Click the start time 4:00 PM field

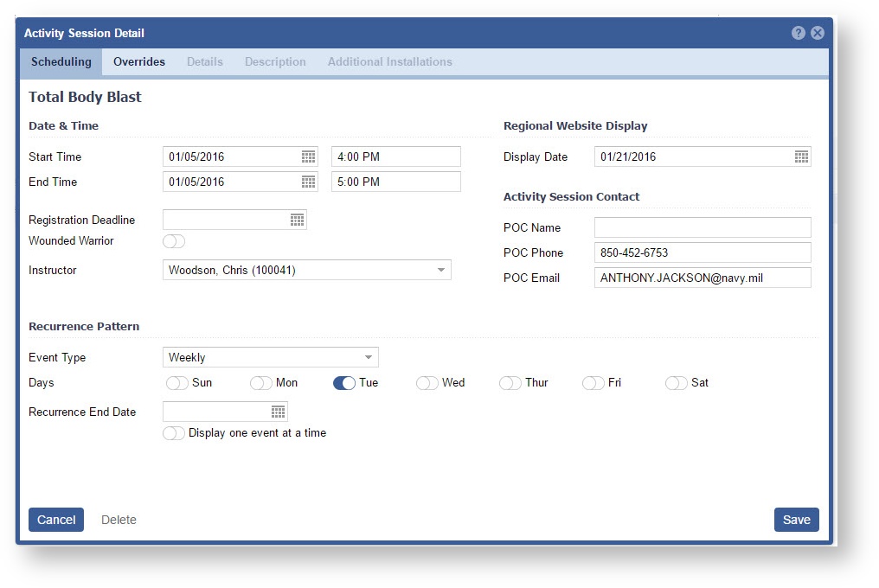(x=395, y=157)
